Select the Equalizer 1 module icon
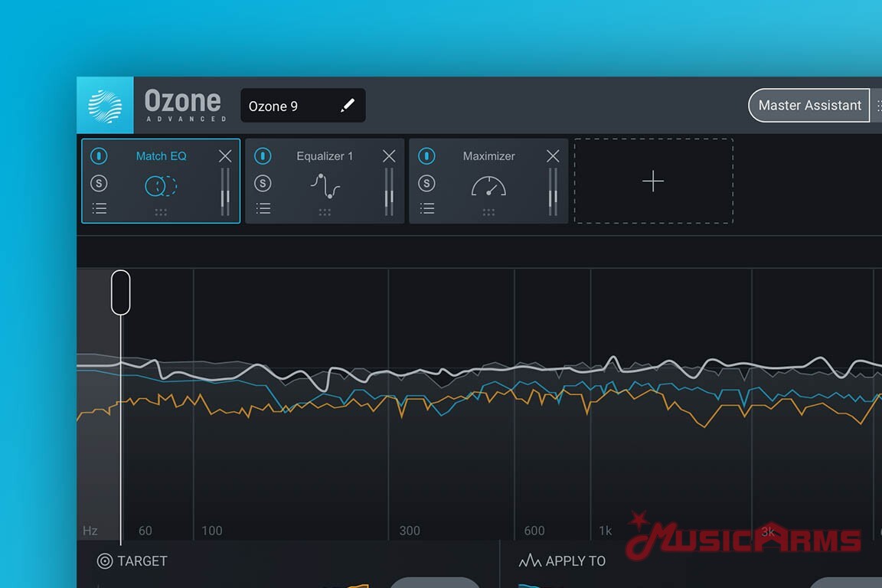 pyautogui.click(x=325, y=186)
